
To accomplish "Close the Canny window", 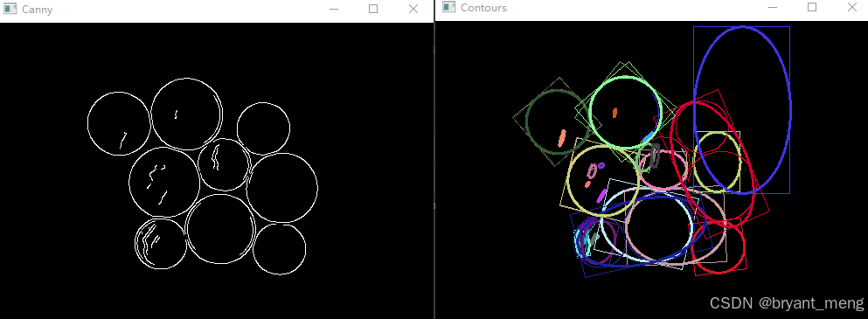I will [x=413, y=9].
